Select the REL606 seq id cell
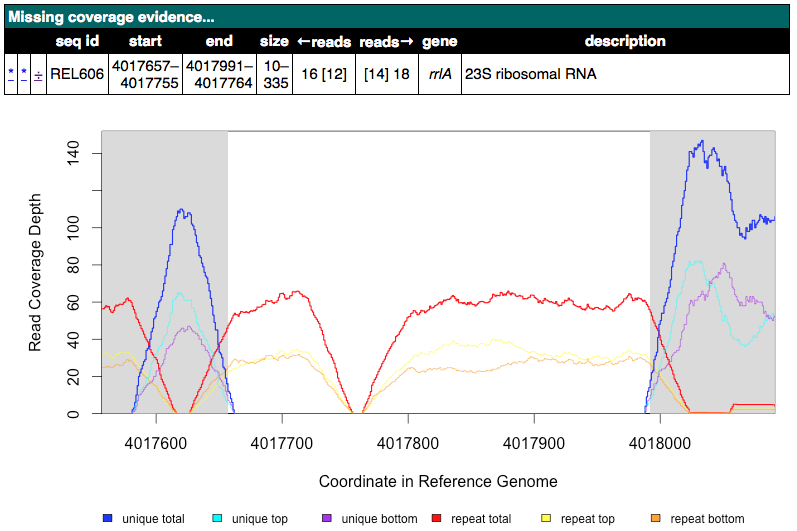 coord(77,74)
